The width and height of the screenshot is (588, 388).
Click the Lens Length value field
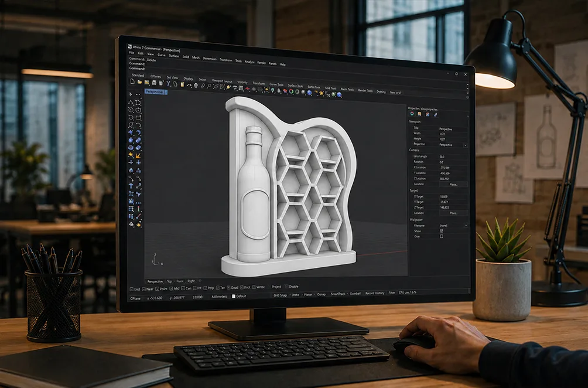click(453, 156)
